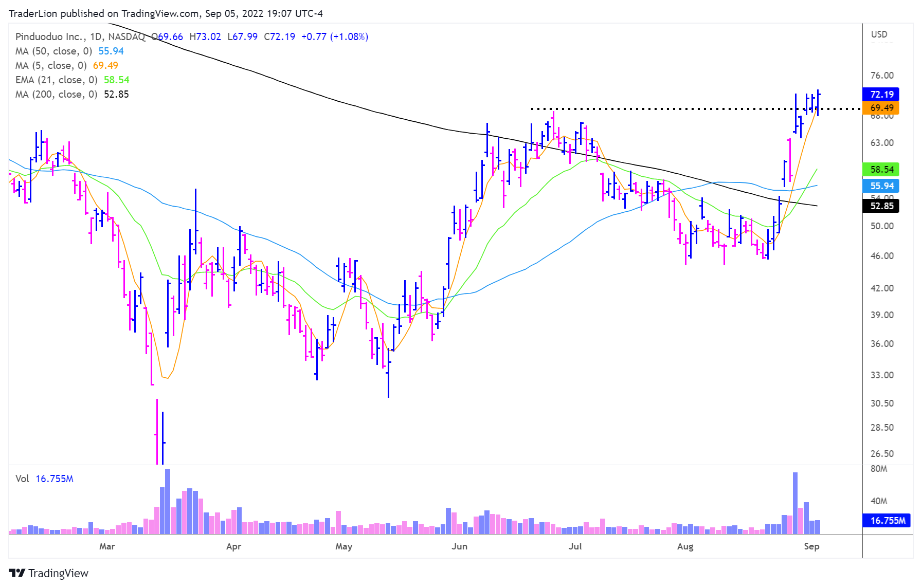Click the 28.50 price axis label
Screen dimensions: 922x588
pyautogui.click(x=882, y=428)
